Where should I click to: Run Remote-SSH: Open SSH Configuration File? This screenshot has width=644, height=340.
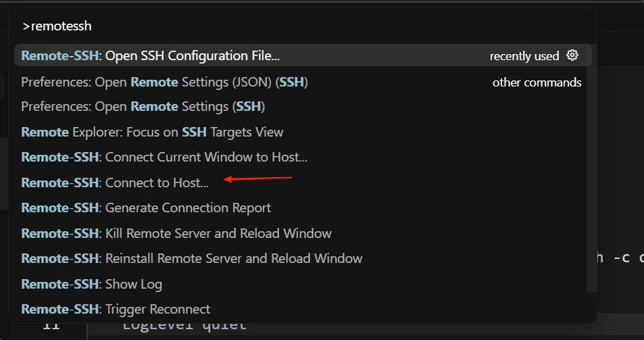pos(150,56)
